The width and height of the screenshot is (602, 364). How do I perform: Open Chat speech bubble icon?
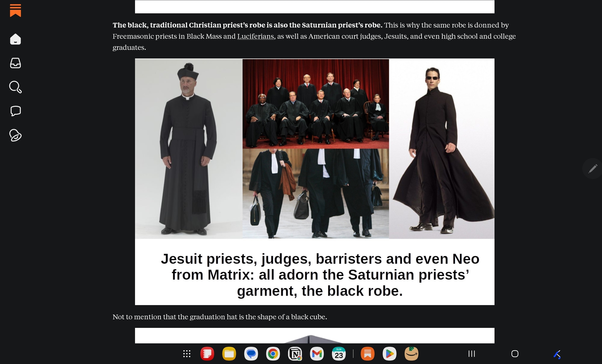[16, 111]
